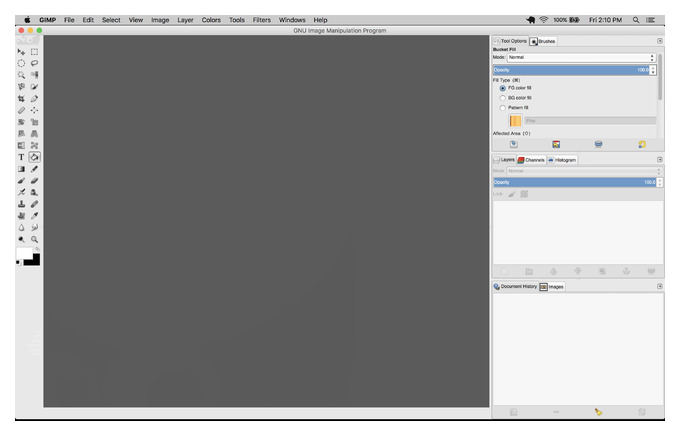This screenshot has height=436, width=680.
Task: Click the black foreground color swatch
Action: pos(33,260)
